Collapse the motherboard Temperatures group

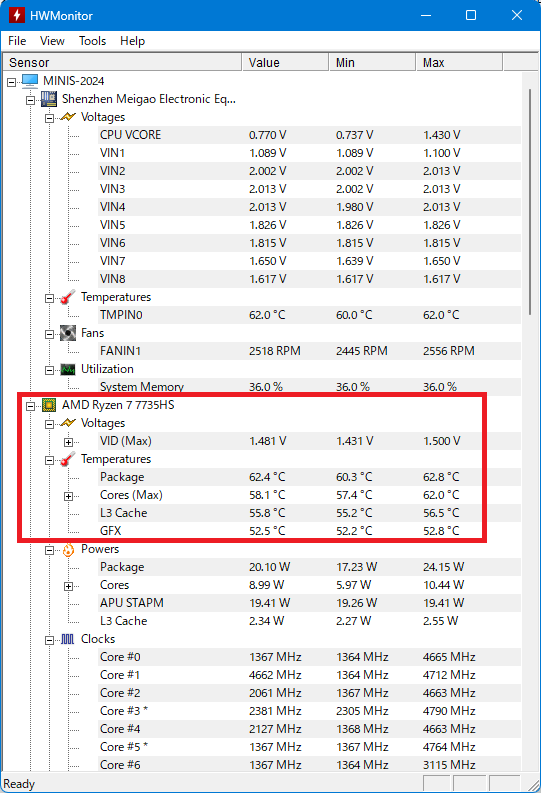coord(49,298)
